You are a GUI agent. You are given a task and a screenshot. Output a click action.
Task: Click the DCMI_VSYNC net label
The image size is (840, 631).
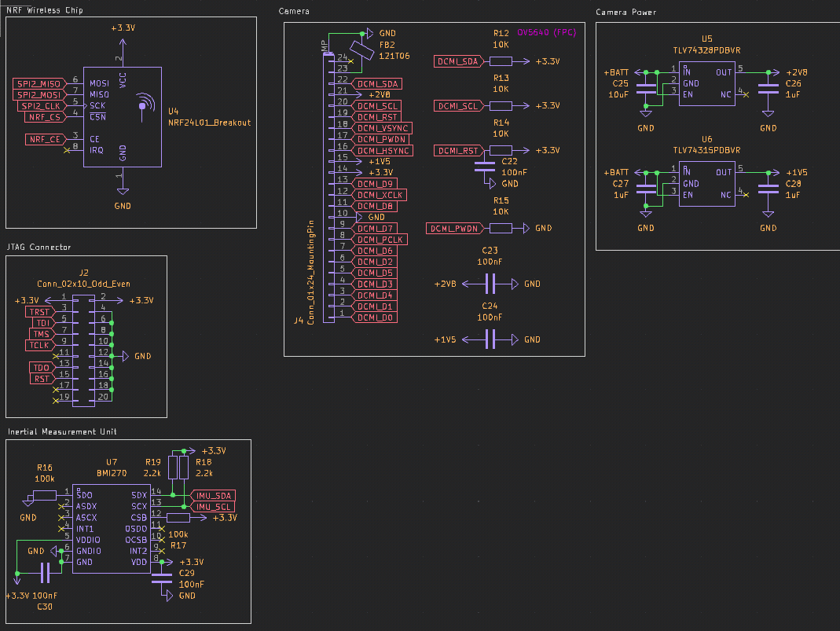pyautogui.click(x=383, y=128)
